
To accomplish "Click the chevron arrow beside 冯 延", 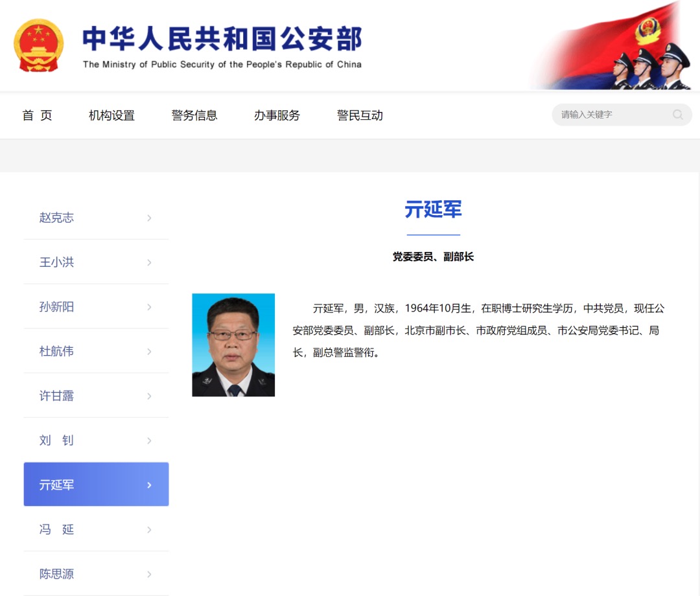I will tap(150, 529).
